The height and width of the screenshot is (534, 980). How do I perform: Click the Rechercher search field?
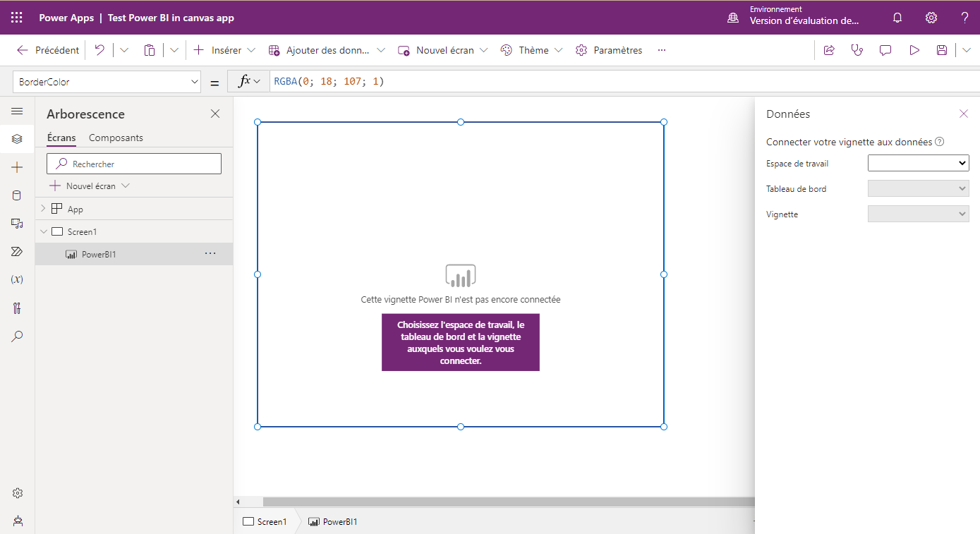134,164
